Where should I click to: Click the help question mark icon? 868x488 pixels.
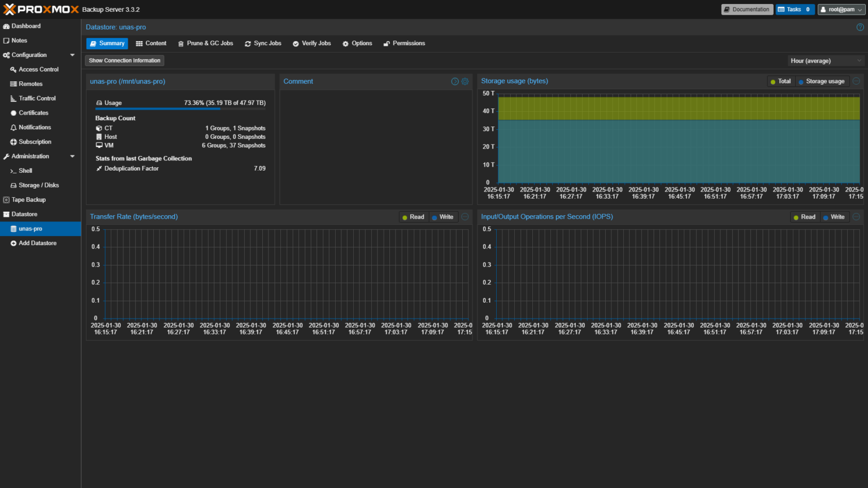[860, 27]
